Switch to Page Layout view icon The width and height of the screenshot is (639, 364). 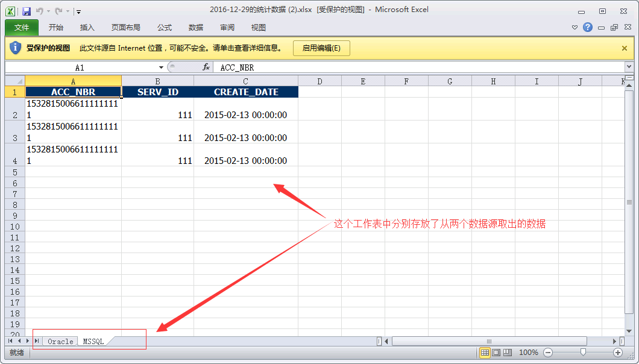[x=496, y=353]
